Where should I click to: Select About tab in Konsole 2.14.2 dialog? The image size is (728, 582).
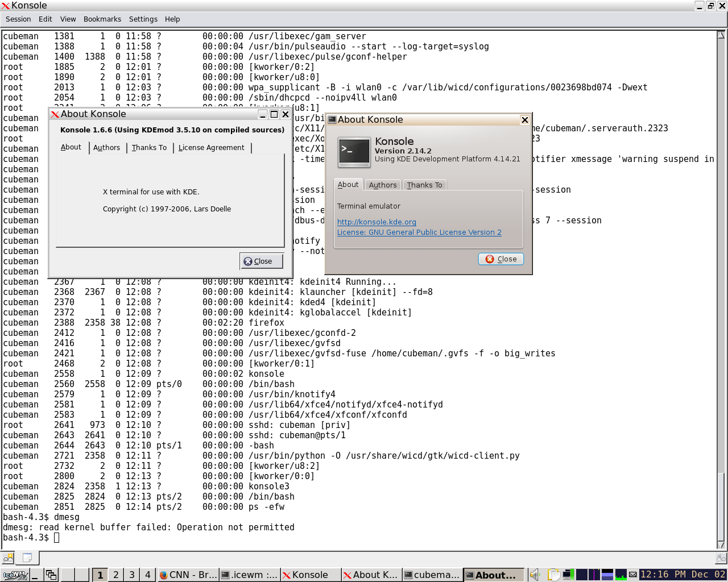pos(348,185)
